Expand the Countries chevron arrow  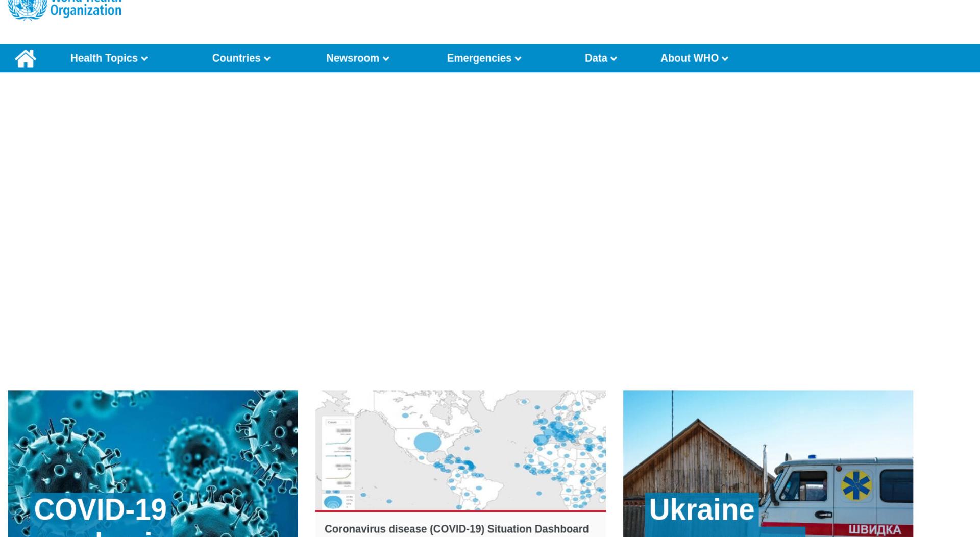coord(267,59)
